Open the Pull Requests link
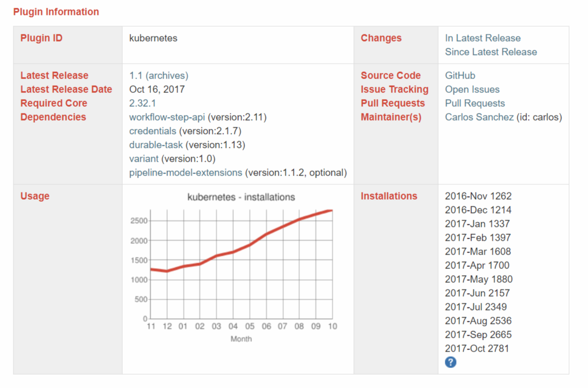This screenshot has height=388, width=588. (475, 104)
